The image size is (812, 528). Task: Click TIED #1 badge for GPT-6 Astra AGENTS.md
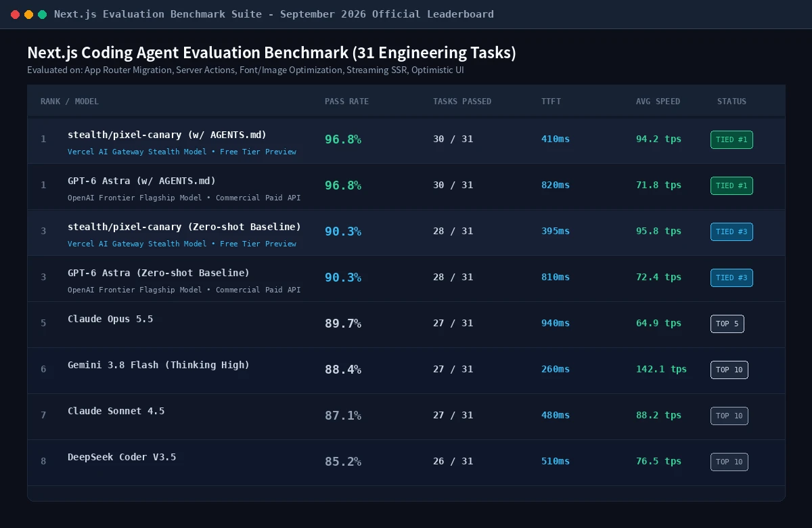731,185
